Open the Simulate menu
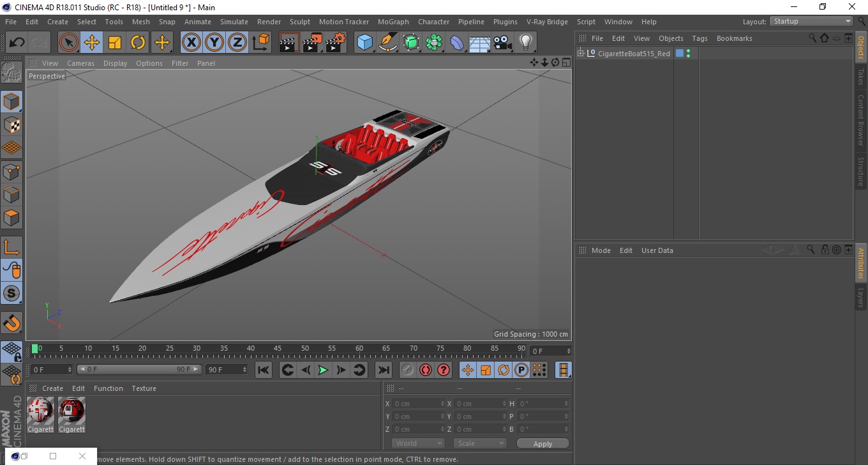 pyautogui.click(x=234, y=22)
